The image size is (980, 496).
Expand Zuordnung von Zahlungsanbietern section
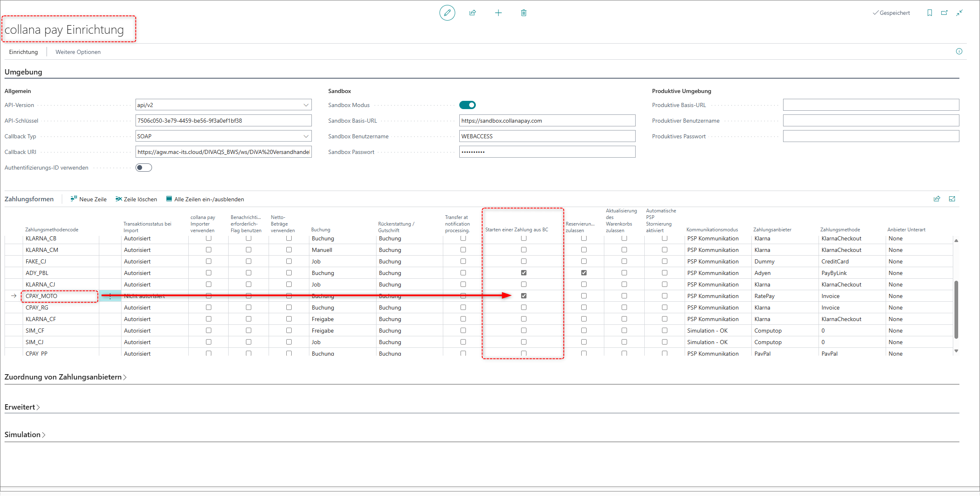tap(65, 377)
